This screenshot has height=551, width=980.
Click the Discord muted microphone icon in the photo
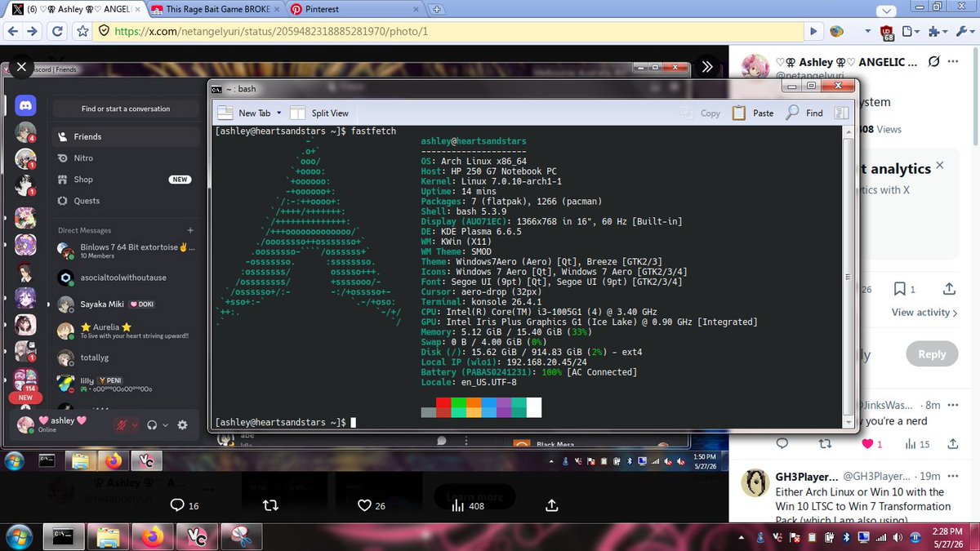(120, 424)
